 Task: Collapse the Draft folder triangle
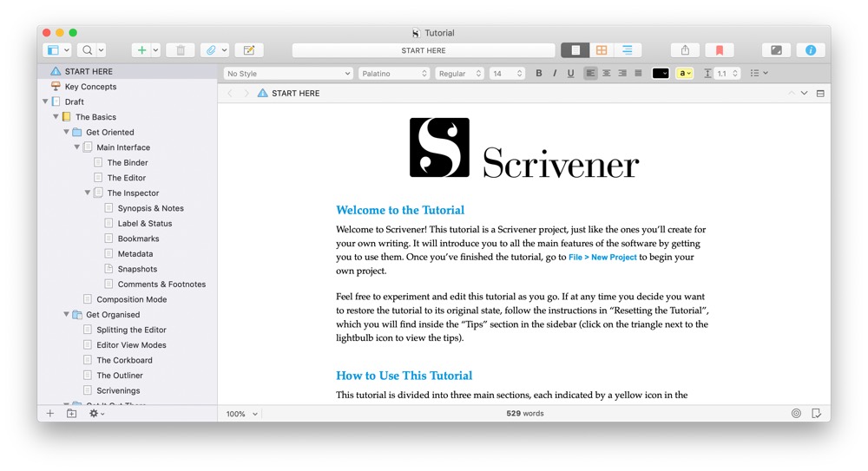[45, 101]
